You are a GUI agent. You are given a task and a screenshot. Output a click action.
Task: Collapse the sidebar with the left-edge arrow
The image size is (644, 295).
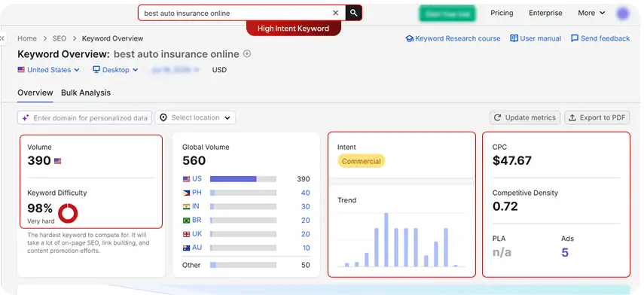(2, 38)
